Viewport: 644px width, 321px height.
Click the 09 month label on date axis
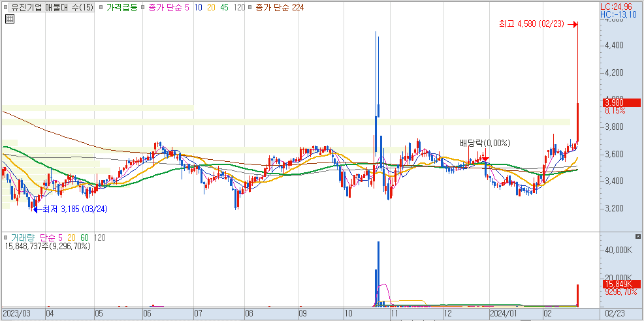tap(302, 313)
